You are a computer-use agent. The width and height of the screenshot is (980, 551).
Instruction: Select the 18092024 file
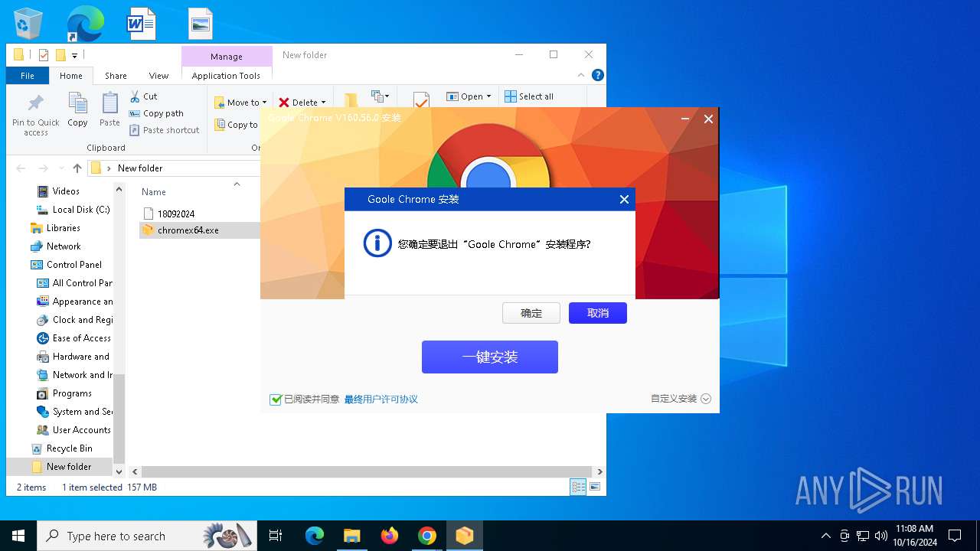(x=176, y=214)
